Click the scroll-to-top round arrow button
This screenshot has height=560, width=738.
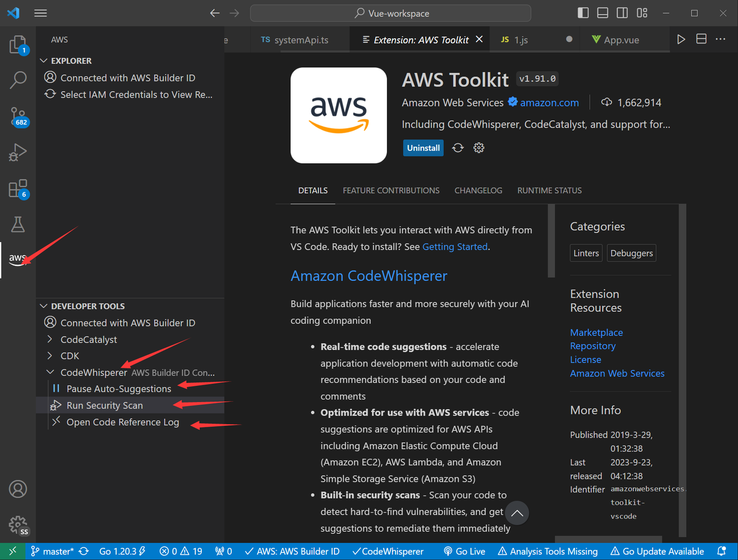click(x=517, y=513)
